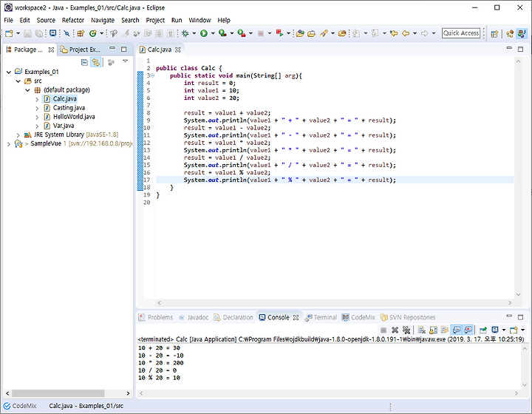Screen dimensions: 532x414
Task: Click the Coverage run icon
Action: [222, 33]
